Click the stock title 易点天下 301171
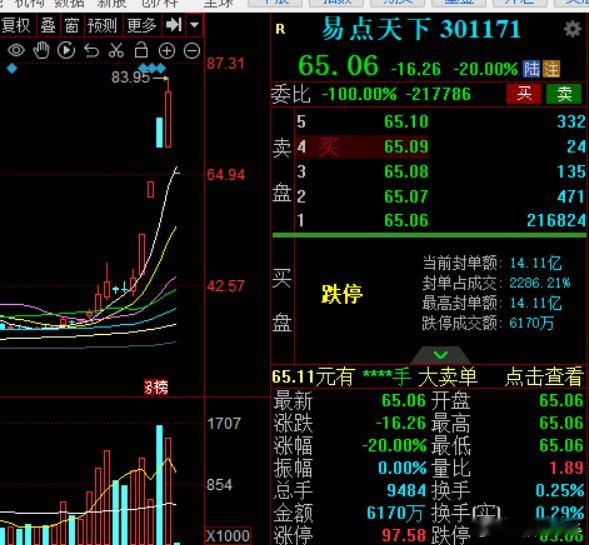Viewport: 589px width, 545px height. (421, 29)
